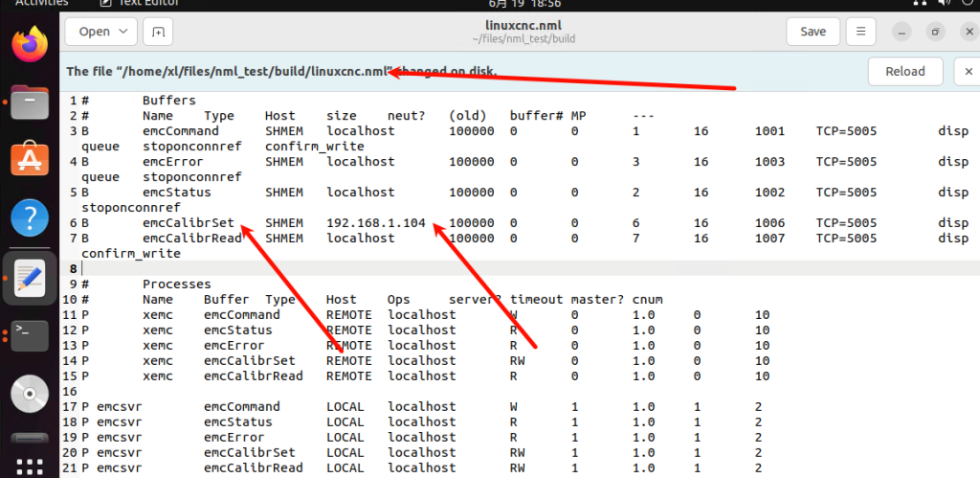Click emcCalibrSet on line 20
This screenshot has height=478, width=980.
(x=250, y=452)
